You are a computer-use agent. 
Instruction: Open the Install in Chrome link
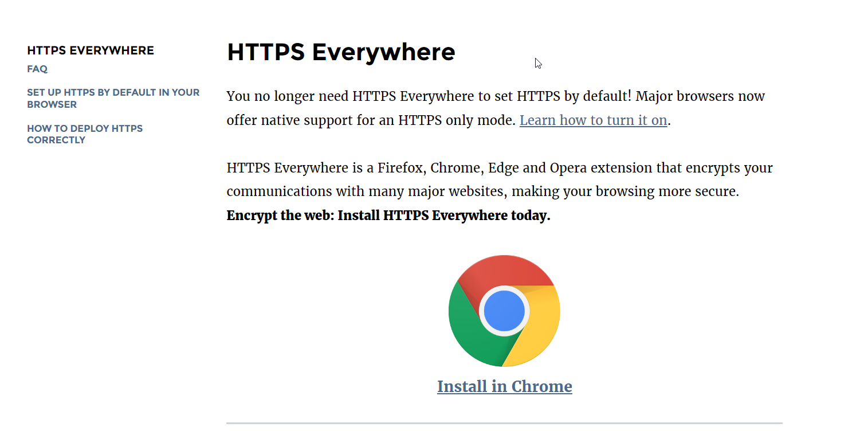click(504, 386)
